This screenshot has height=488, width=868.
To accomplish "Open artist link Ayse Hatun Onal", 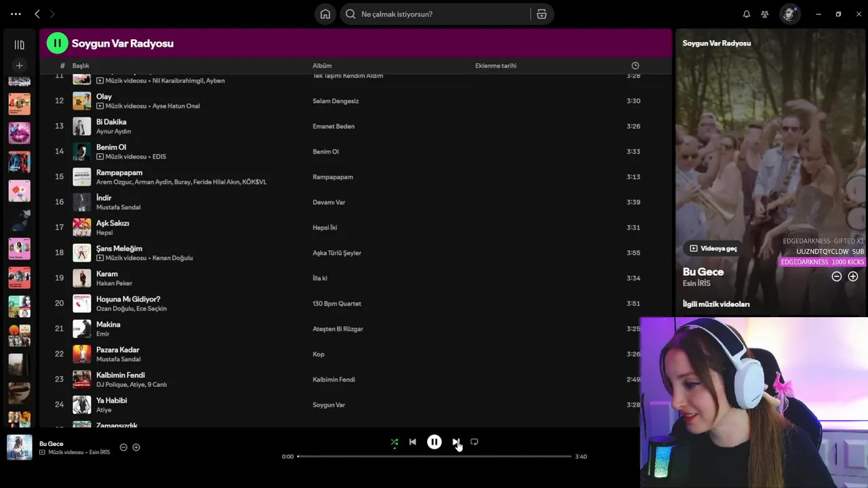I will (176, 106).
